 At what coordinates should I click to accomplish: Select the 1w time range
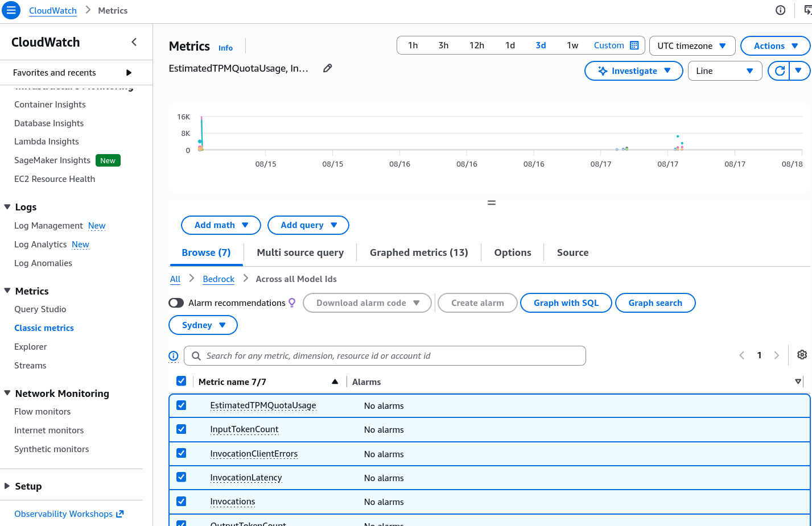tap(572, 45)
